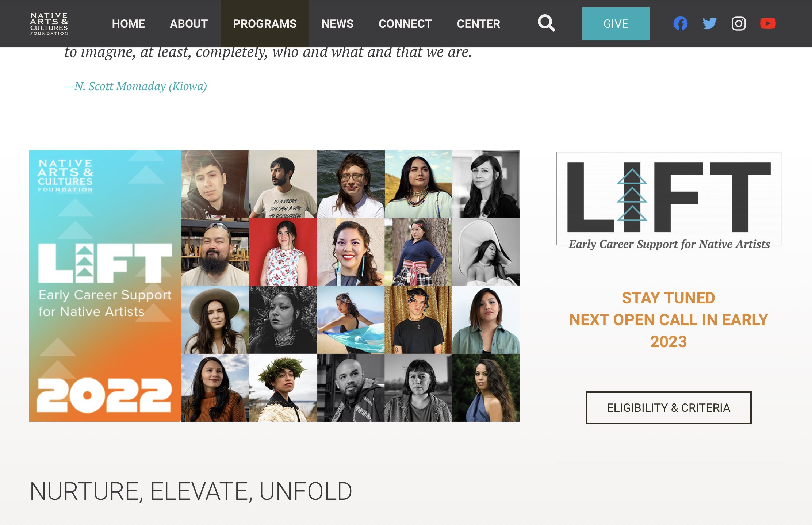Select the PROGRAMS menu item

point(265,24)
